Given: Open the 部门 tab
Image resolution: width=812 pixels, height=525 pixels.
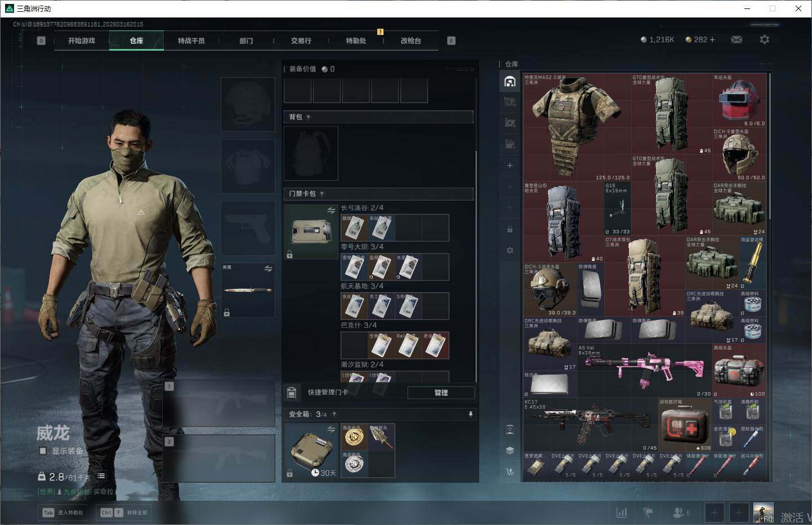Looking at the screenshot, I should (246, 41).
